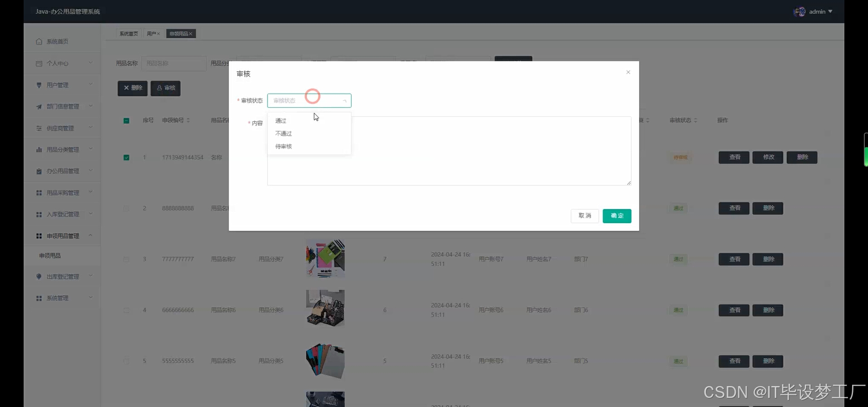Open the row 3 stationery thumbnail
The image size is (868, 407).
[325, 259]
